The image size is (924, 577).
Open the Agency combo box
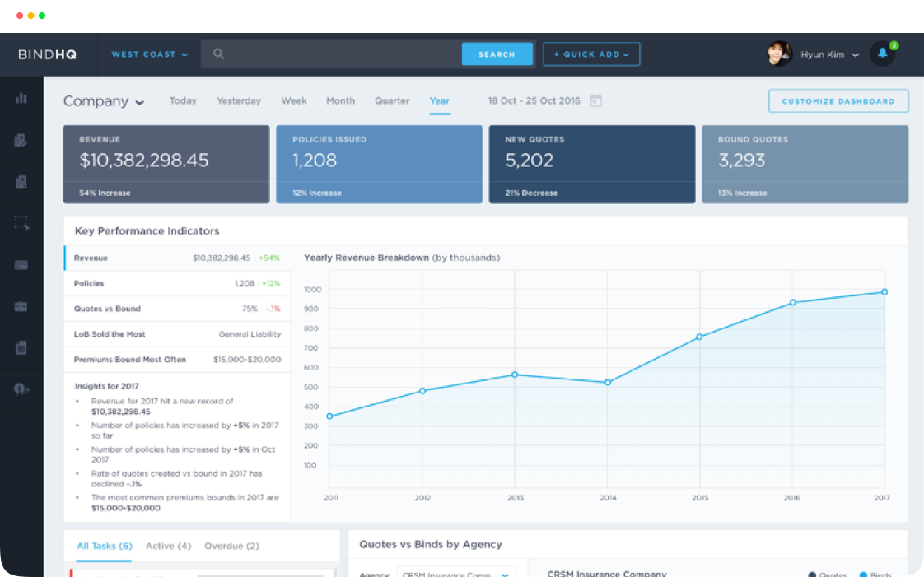coord(456,574)
